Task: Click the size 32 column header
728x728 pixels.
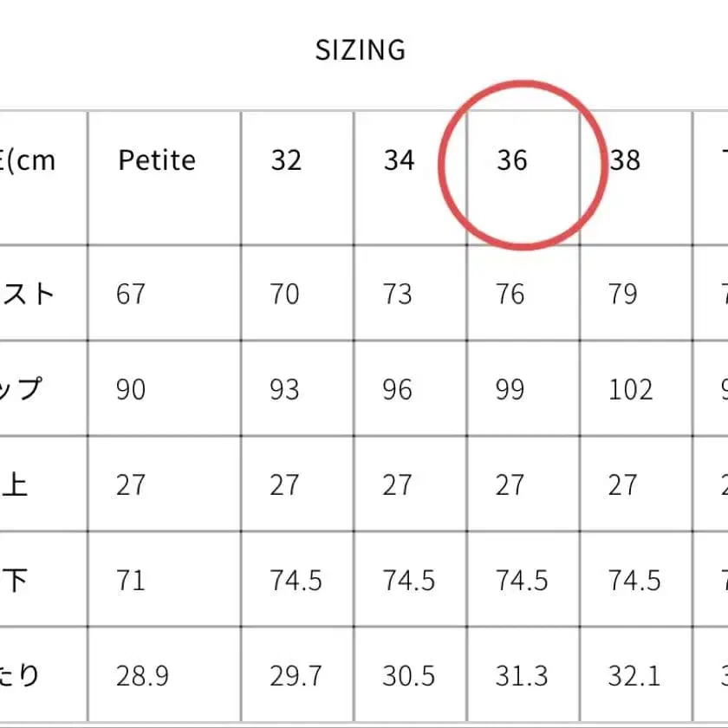Action: click(286, 160)
